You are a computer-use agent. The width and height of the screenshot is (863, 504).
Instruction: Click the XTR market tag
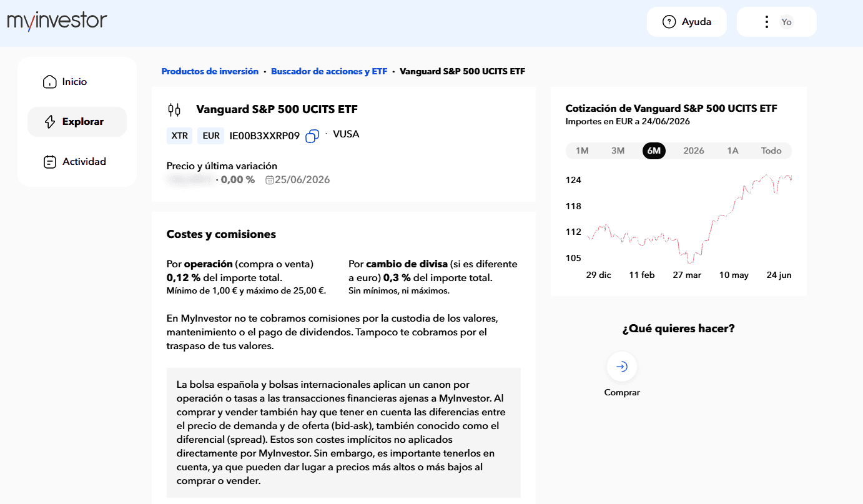[x=179, y=136]
